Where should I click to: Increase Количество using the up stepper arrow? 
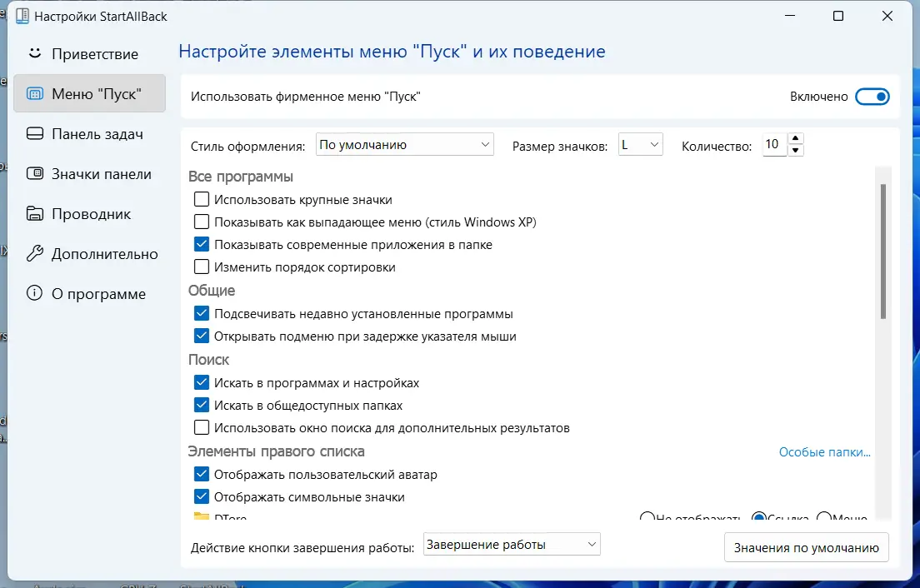pyautogui.click(x=796, y=139)
